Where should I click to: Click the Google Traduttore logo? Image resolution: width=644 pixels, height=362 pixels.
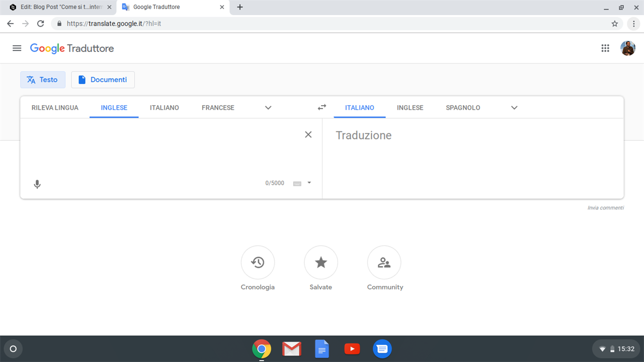pyautogui.click(x=72, y=48)
